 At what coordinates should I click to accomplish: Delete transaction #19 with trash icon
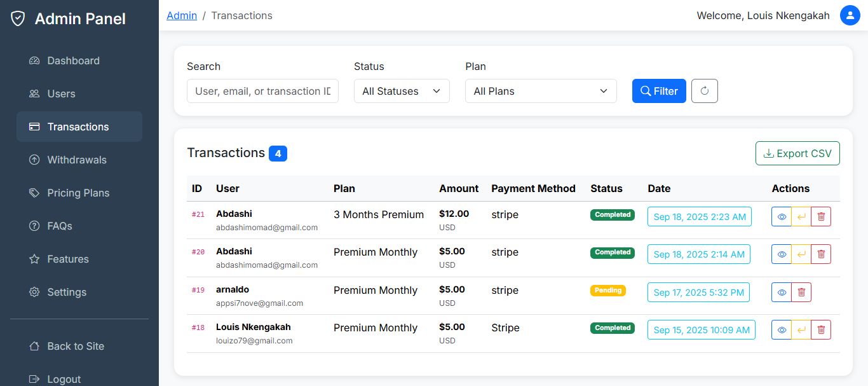pos(801,293)
